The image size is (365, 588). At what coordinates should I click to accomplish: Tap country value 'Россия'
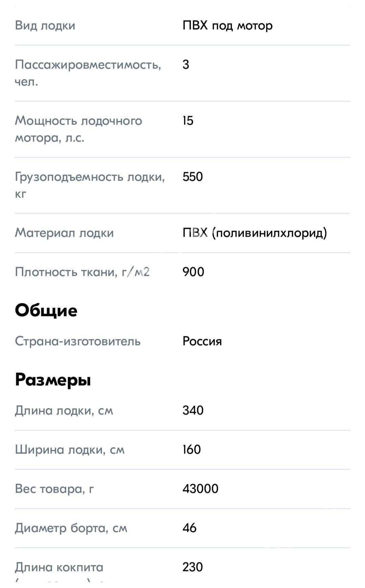(x=202, y=341)
